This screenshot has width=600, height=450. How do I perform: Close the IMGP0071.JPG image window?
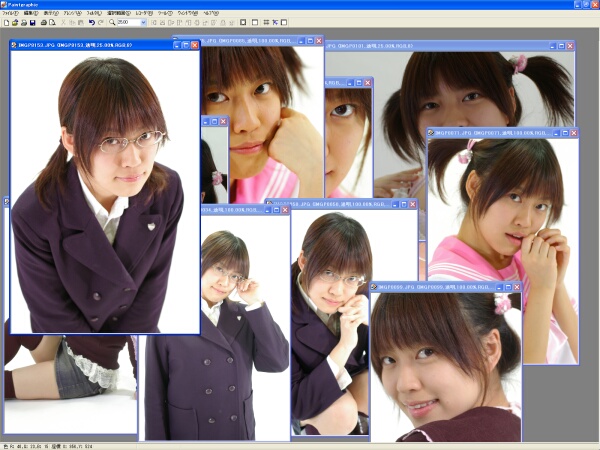(x=574, y=133)
